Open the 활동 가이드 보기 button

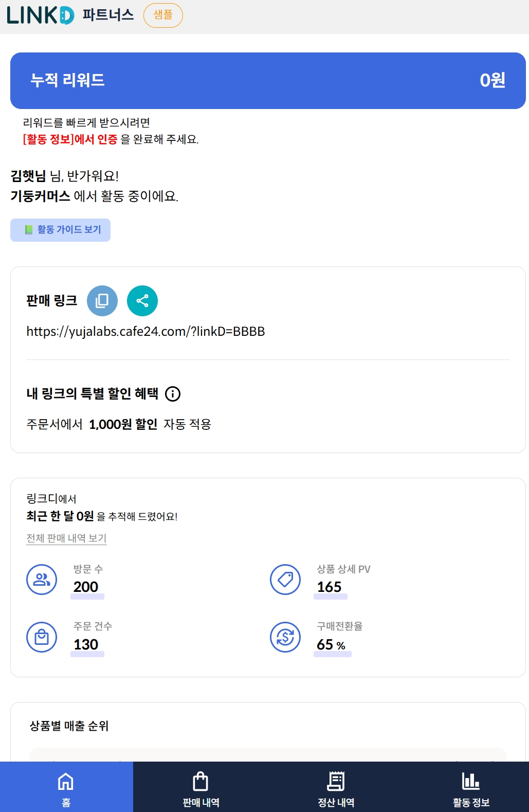click(x=60, y=230)
